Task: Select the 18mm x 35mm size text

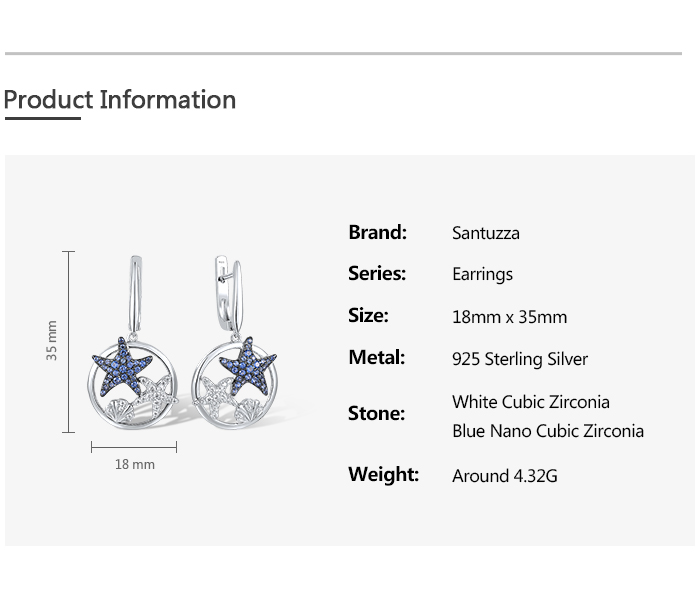Action: pos(509,317)
